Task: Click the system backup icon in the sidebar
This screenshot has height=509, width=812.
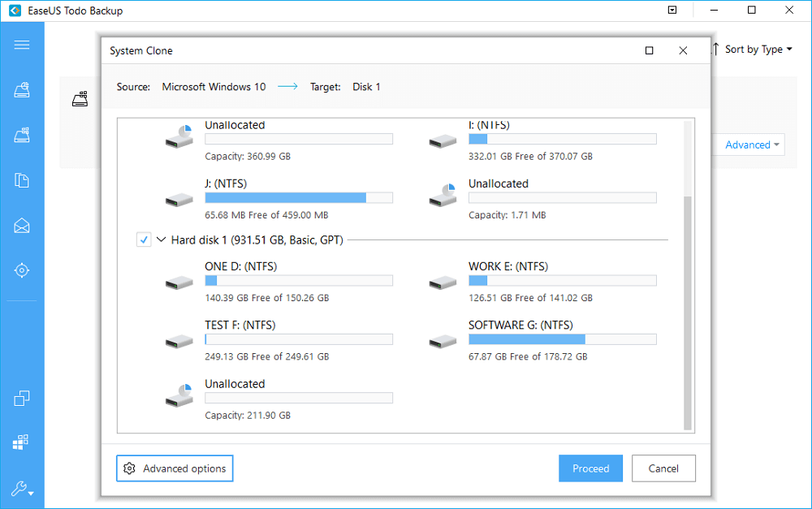Action: tap(22, 135)
